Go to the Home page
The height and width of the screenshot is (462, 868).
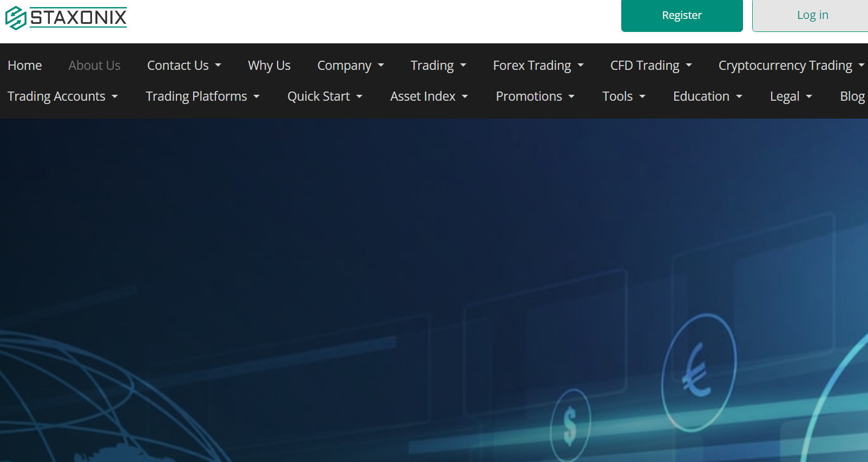point(25,66)
